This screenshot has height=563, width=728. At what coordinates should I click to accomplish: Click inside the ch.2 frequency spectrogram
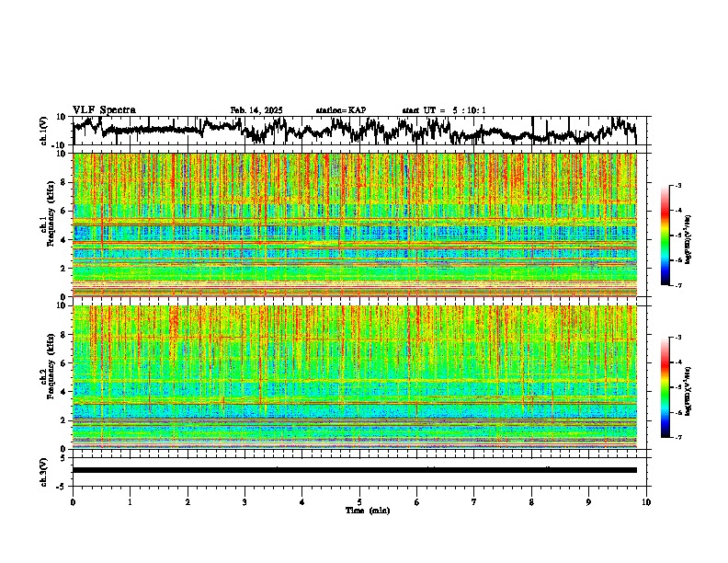[355, 377]
